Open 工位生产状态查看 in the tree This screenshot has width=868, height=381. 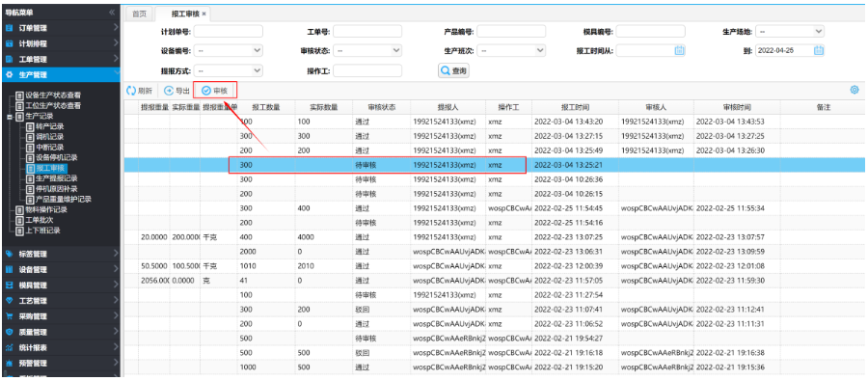click(x=54, y=106)
